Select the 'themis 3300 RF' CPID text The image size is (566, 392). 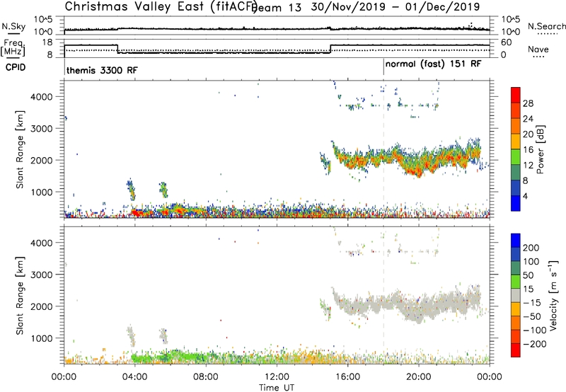[102, 70]
